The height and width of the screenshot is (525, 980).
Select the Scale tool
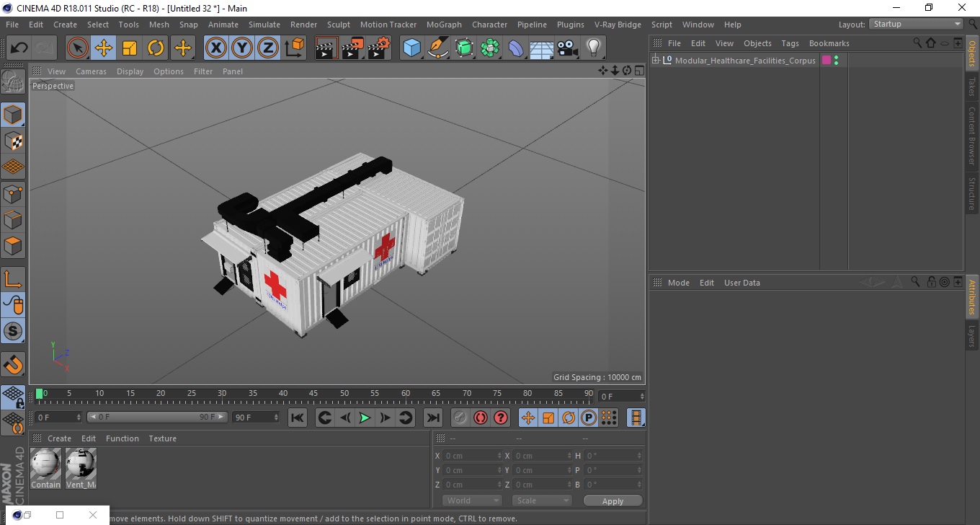130,48
